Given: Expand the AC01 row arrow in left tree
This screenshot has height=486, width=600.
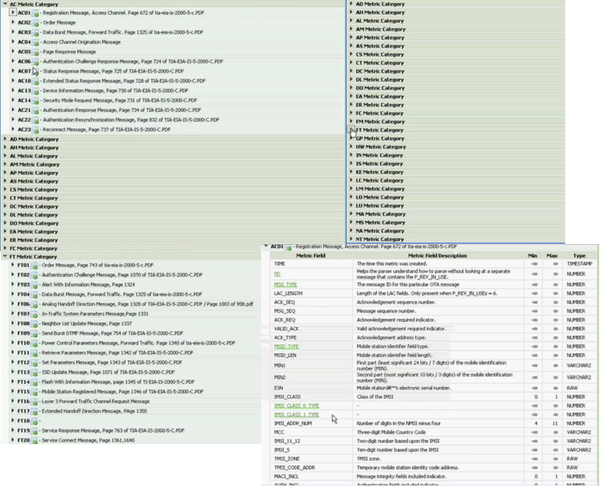Looking at the screenshot, I should 13,12.
